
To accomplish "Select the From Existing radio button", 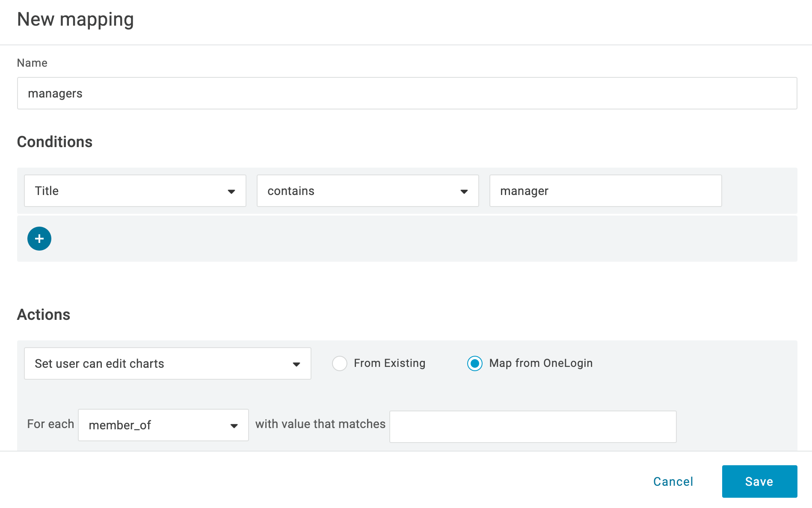I will [x=340, y=363].
